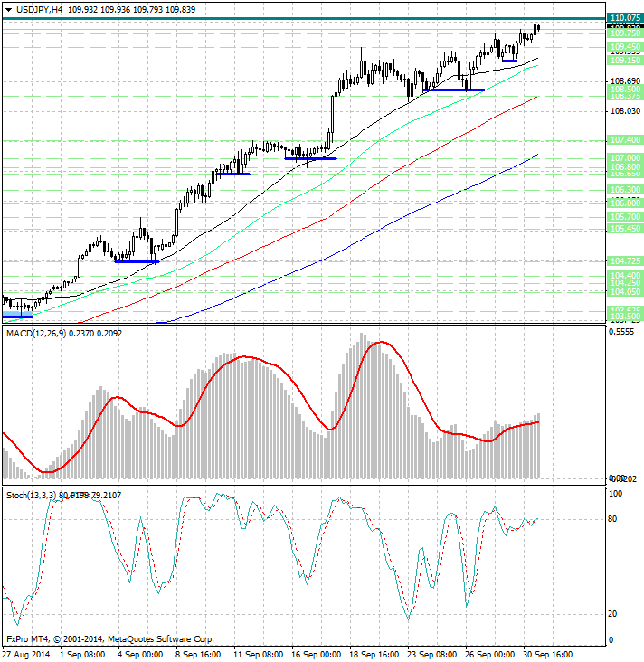Select the 106.000 level label

(x=625, y=203)
